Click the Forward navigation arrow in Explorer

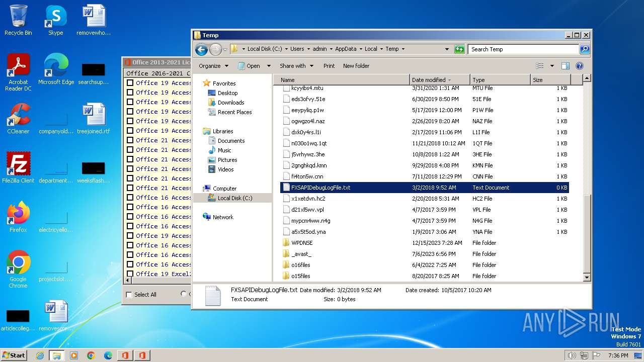tap(215, 49)
